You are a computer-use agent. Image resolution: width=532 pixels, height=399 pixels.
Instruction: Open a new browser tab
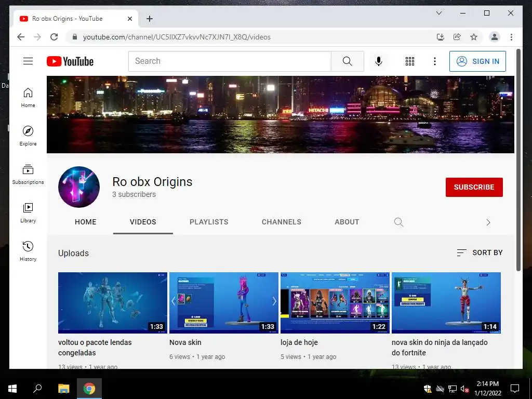click(x=150, y=19)
